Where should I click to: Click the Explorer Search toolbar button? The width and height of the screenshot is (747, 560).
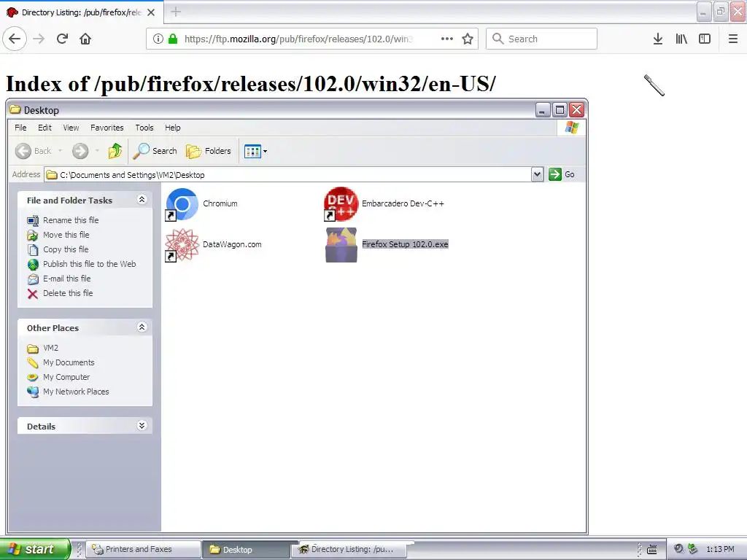[x=155, y=151]
